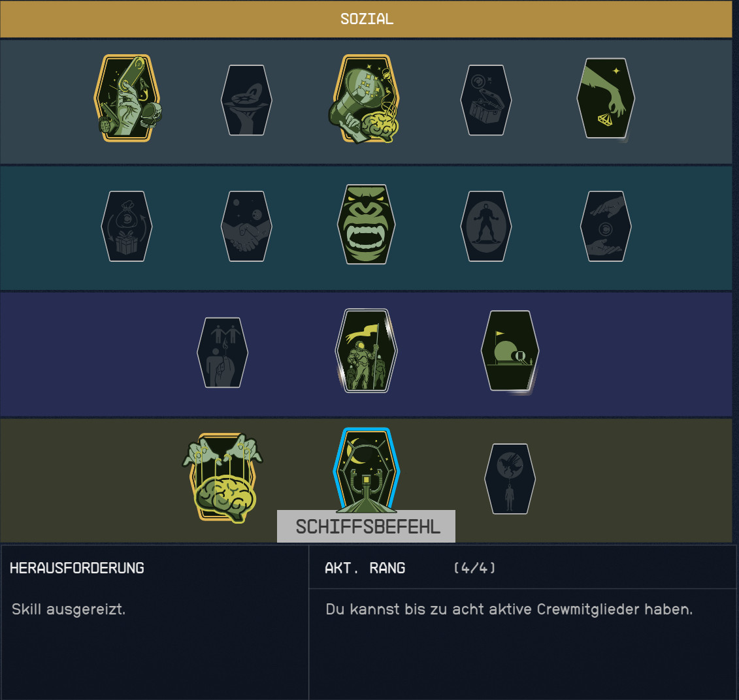The image size is (739, 700).
Task: Choose the Leadership skill with astronaut holding flag
Action: click(366, 351)
